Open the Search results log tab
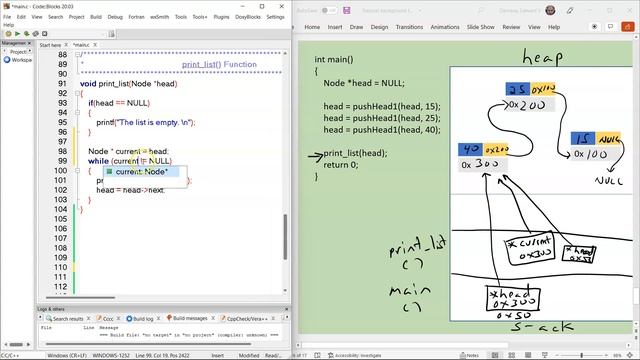Screen dimensions: 640x360 pos(64,318)
